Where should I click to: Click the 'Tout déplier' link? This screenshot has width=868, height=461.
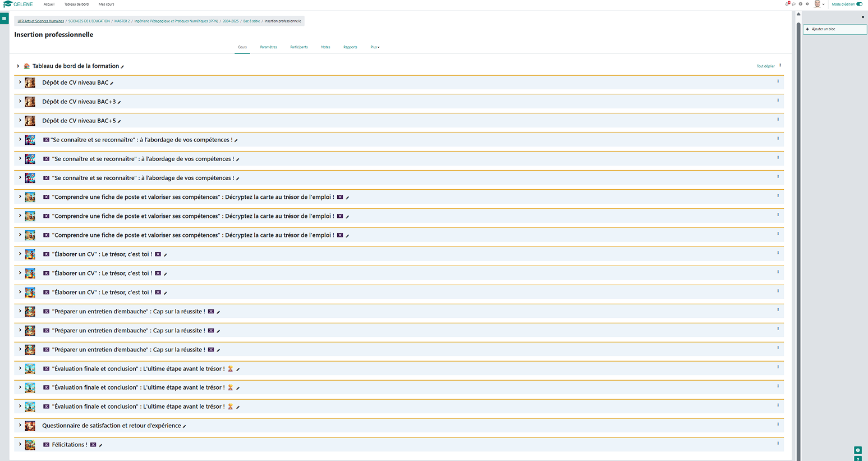(x=765, y=66)
